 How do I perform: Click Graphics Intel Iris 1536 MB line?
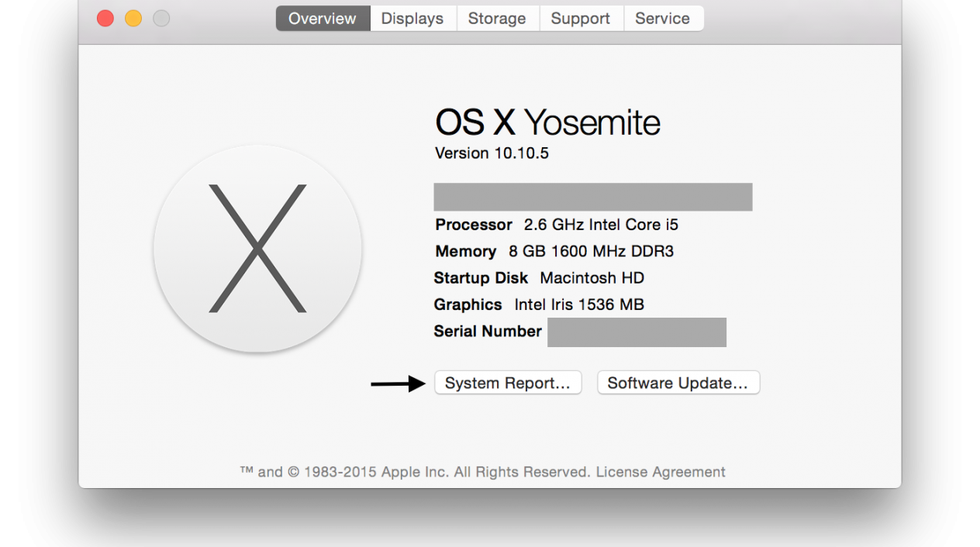pyautogui.click(x=539, y=304)
